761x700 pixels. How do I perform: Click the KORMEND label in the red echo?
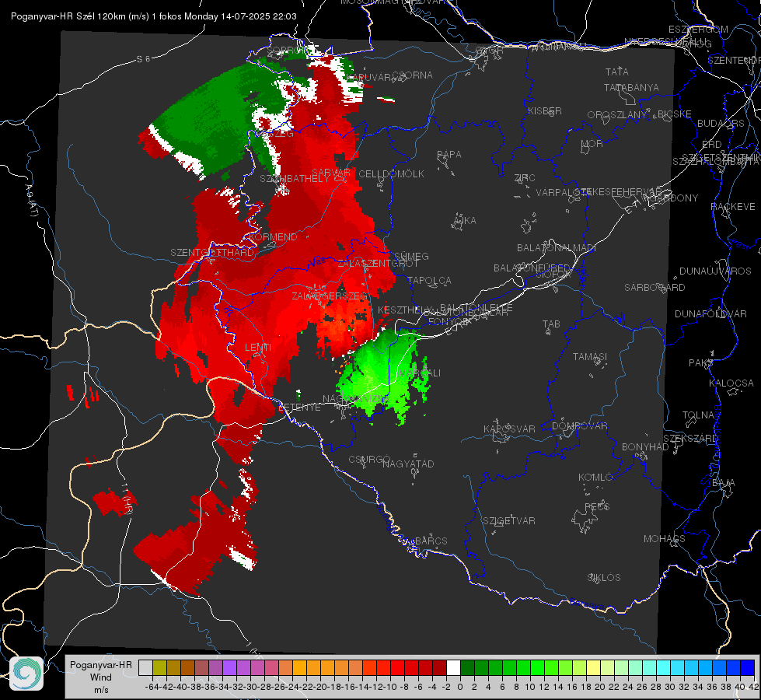[274, 237]
